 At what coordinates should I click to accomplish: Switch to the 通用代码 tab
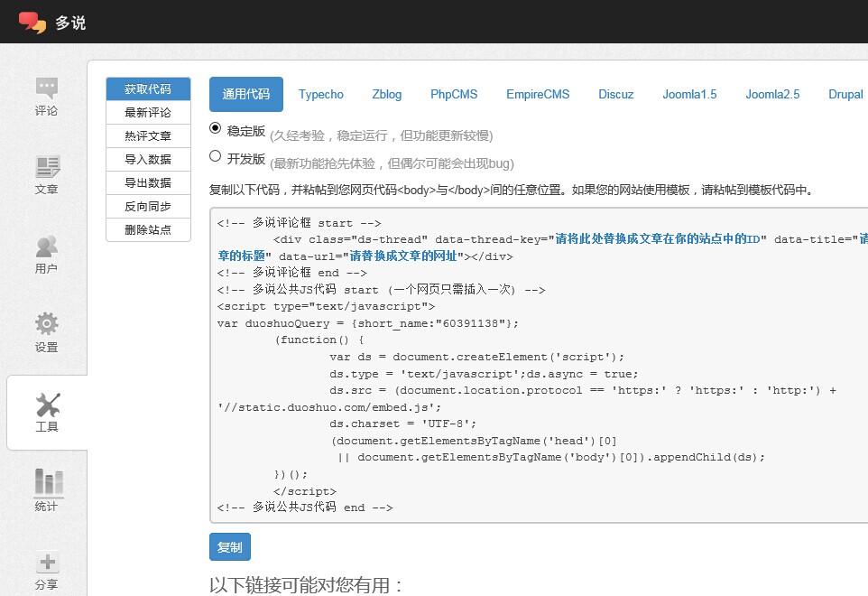(246, 94)
